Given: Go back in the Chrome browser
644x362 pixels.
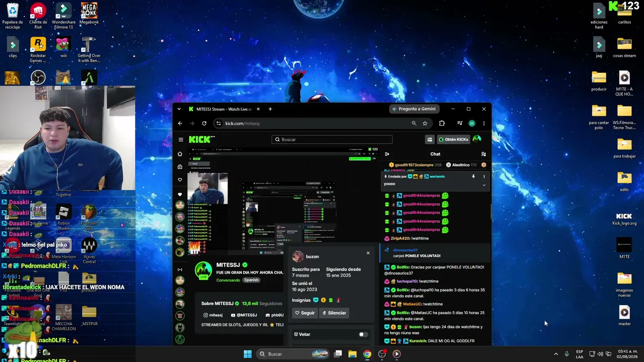Looking at the screenshot, I should (x=180, y=123).
